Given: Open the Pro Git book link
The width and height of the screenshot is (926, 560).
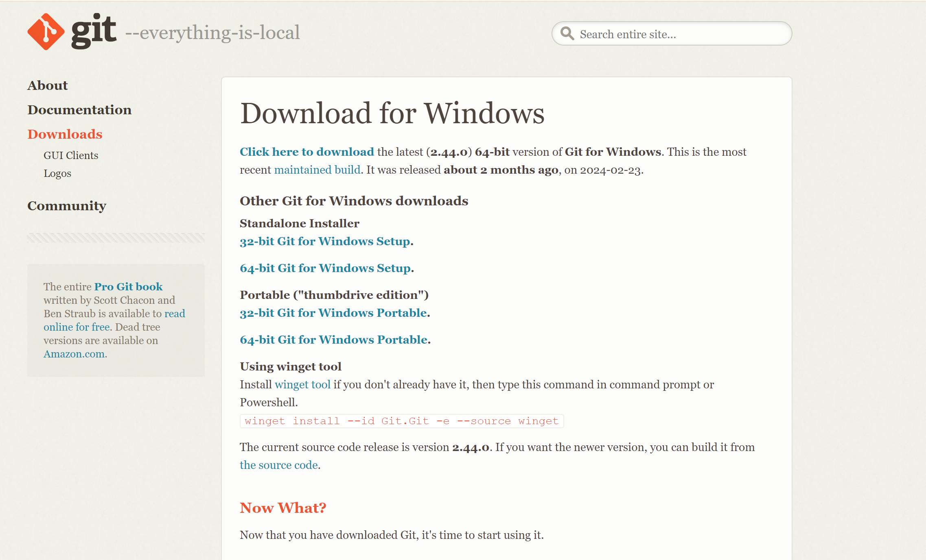Looking at the screenshot, I should [x=128, y=287].
